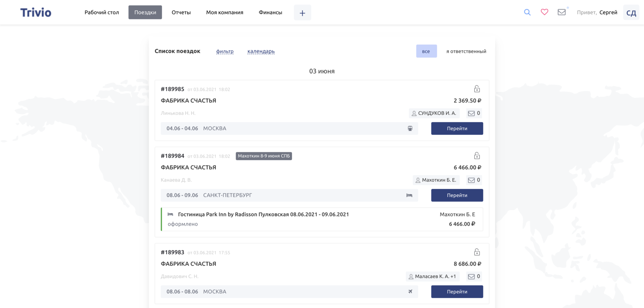Open hotel Park Inn by Radisson booking row
Image resolution: width=644 pixels, height=308 pixels.
pos(322,220)
